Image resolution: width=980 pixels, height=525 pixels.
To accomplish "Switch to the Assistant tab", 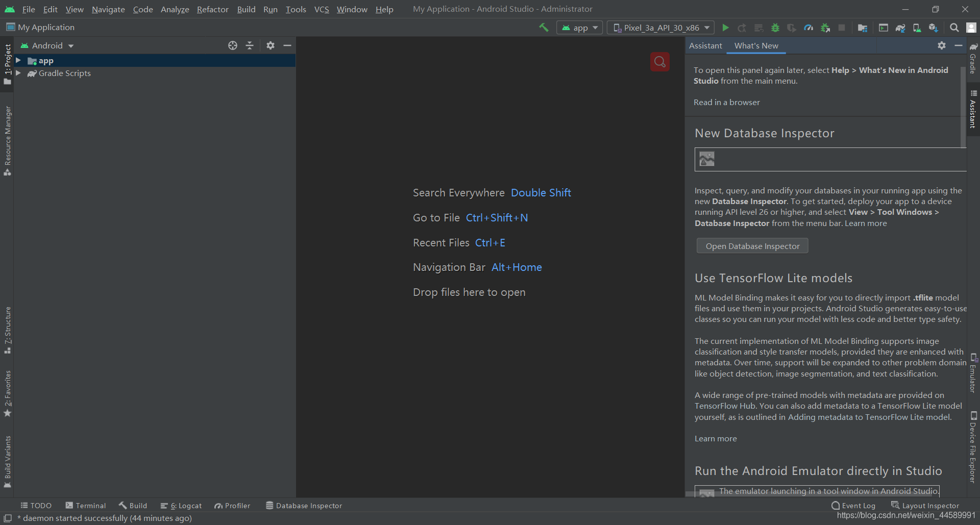I will coord(705,45).
